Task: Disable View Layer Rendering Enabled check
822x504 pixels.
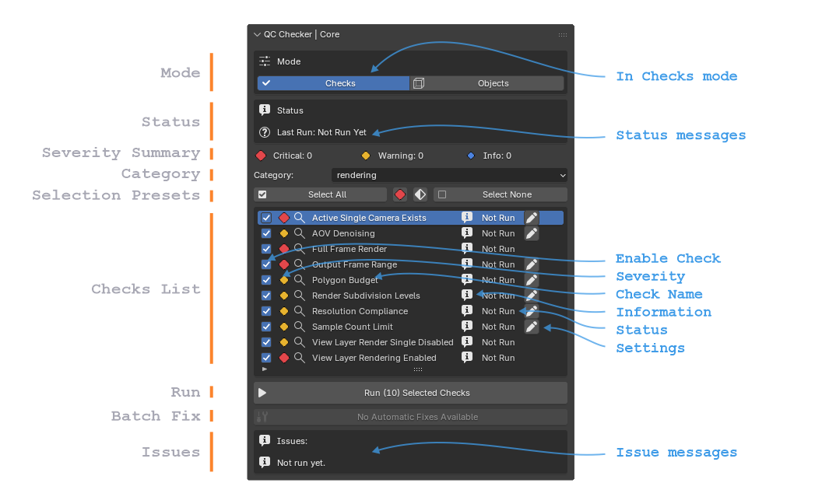Action: pyautogui.click(x=266, y=358)
